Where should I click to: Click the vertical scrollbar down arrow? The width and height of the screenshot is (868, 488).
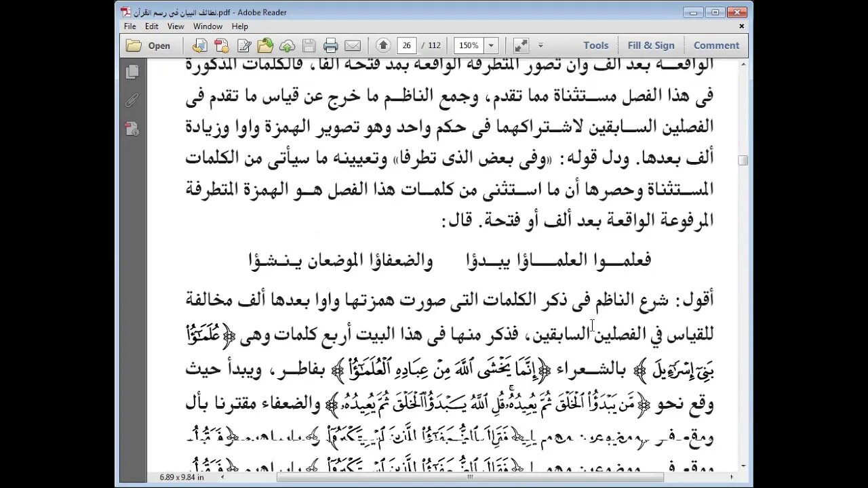(743, 466)
